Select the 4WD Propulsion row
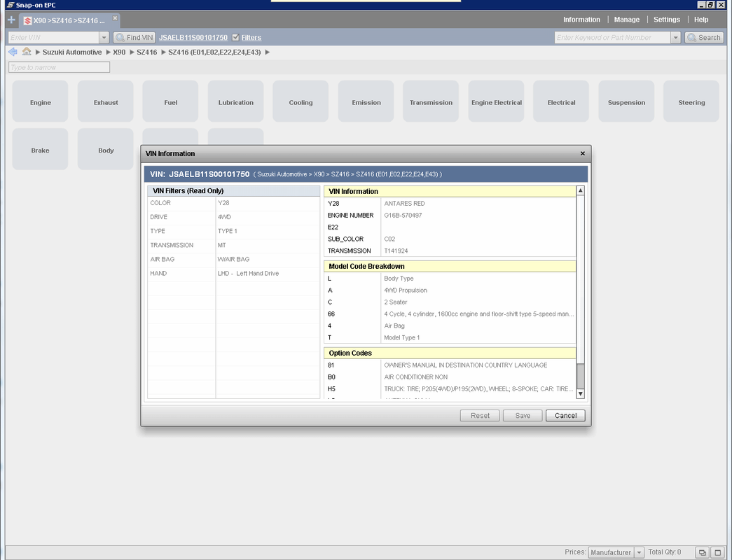 (x=450, y=290)
